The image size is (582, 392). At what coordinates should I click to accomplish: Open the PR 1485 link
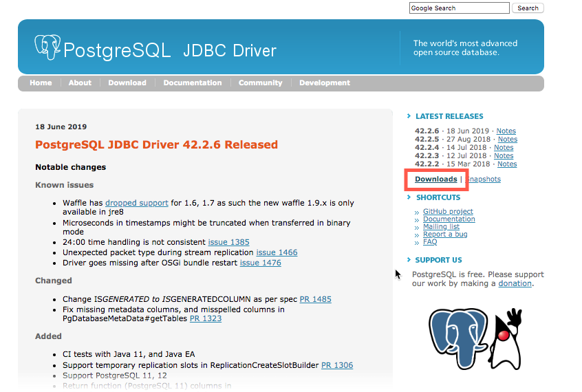[x=315, y=299]
